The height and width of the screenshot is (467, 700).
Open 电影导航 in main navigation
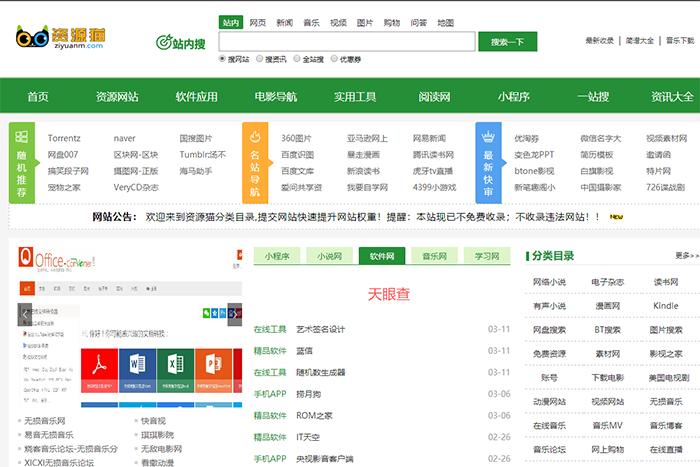tap(275, 96)
